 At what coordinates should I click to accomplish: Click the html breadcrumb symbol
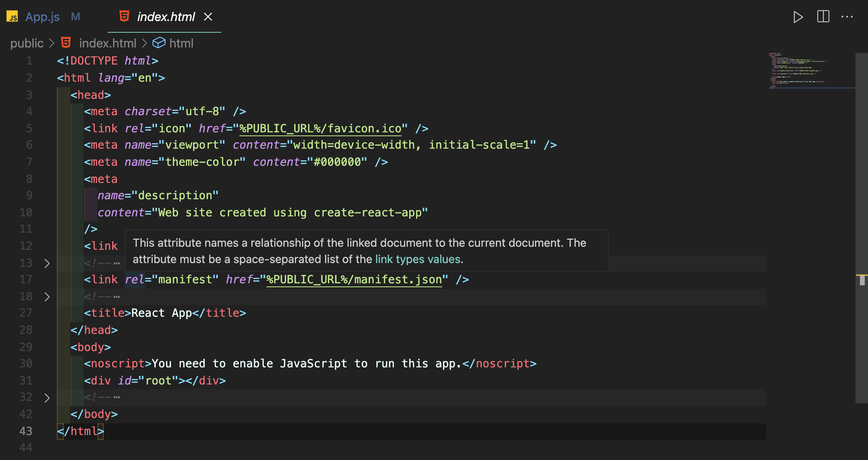[181, 43]
